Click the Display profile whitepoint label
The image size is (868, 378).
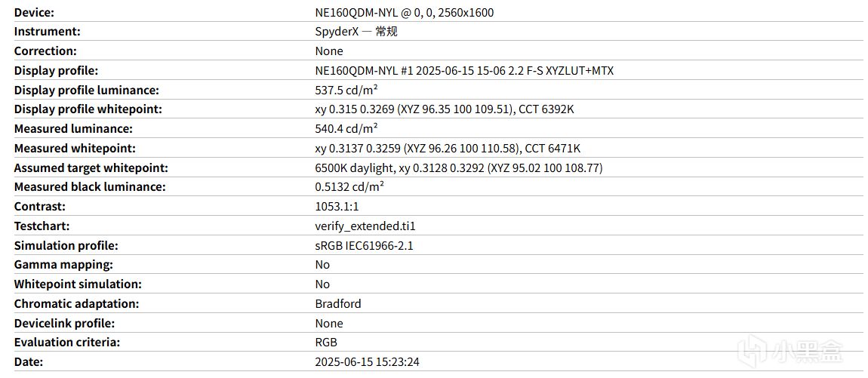coord(88,109)
